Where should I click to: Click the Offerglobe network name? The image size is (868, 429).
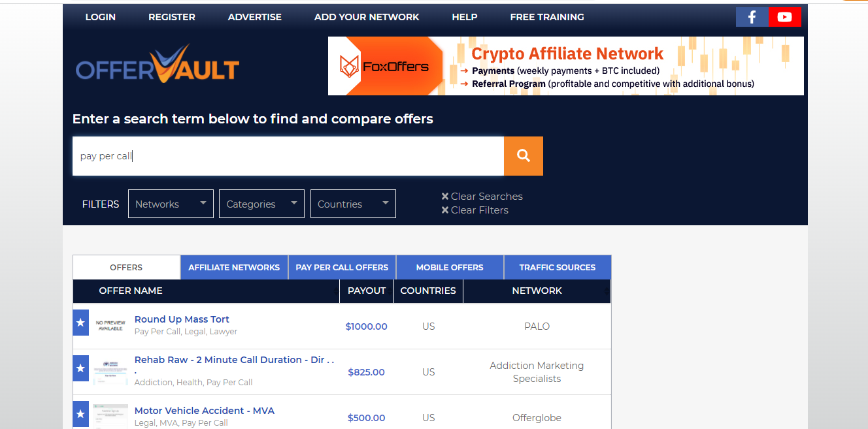click(537, 418)
